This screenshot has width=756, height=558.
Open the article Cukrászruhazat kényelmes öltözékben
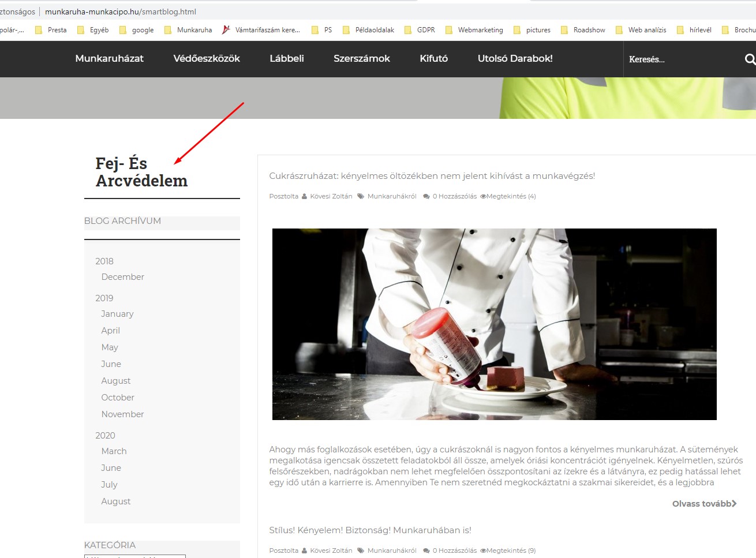click(x=432, y=175)
